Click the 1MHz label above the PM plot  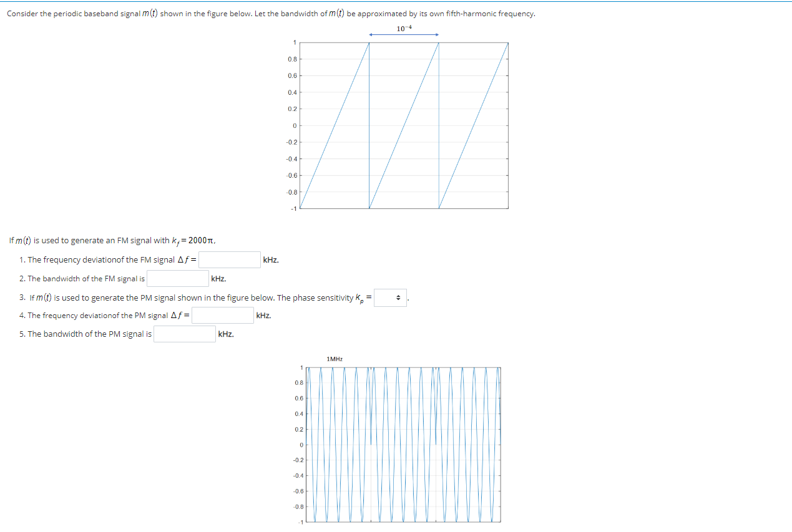pyautogui.click(x=334, y=359)
